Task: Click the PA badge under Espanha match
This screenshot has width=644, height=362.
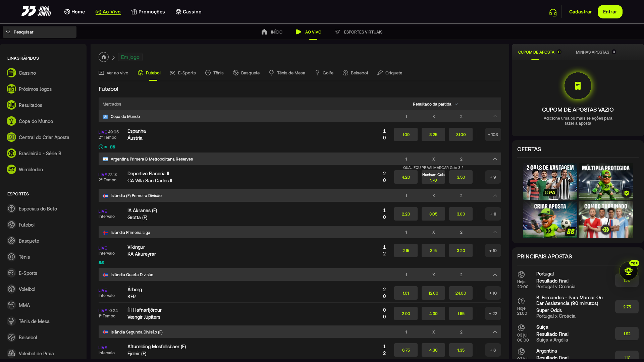Action: tap(103, 147)
